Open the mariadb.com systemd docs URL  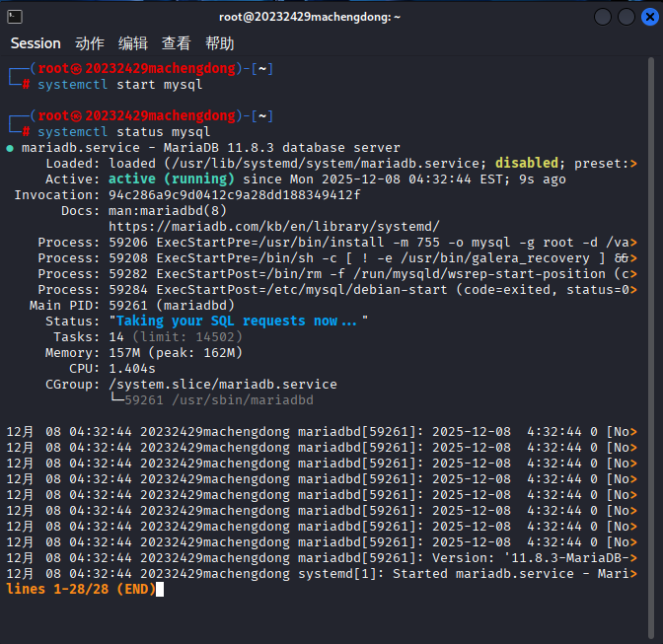coord(274,227)
